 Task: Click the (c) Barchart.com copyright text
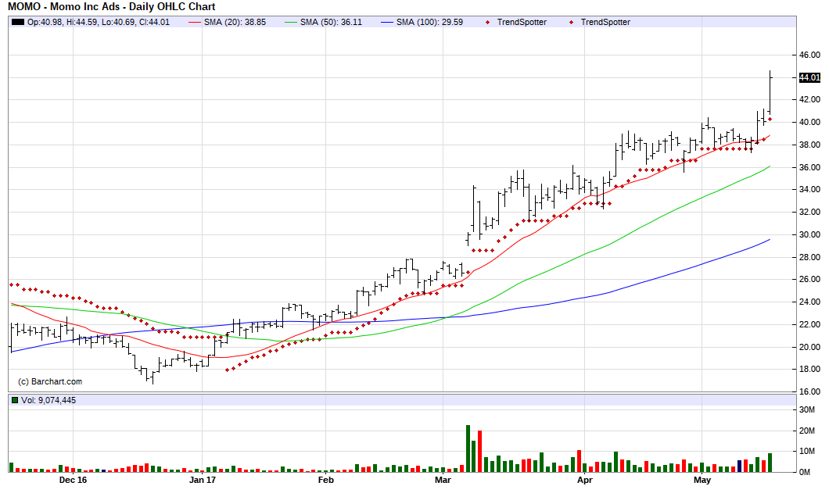(50, 381)
